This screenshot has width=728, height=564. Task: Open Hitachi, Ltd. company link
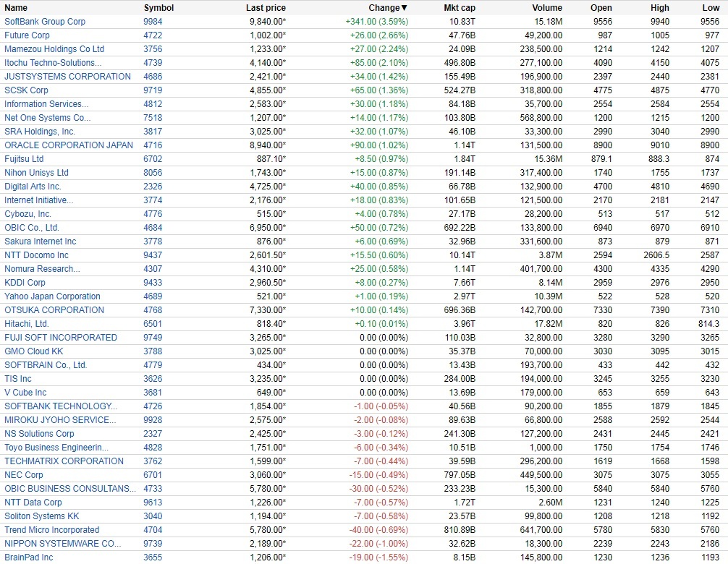click(27, 324)
